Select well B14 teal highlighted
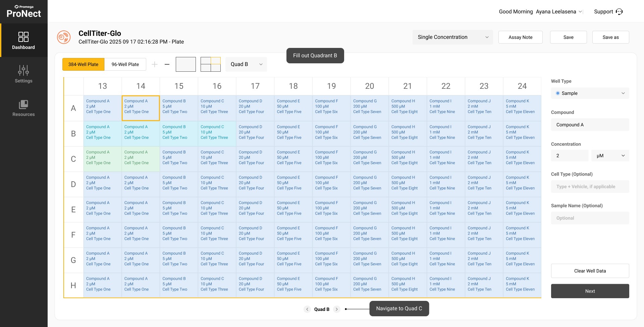The image size is (644, 327). tap(141, 134)
